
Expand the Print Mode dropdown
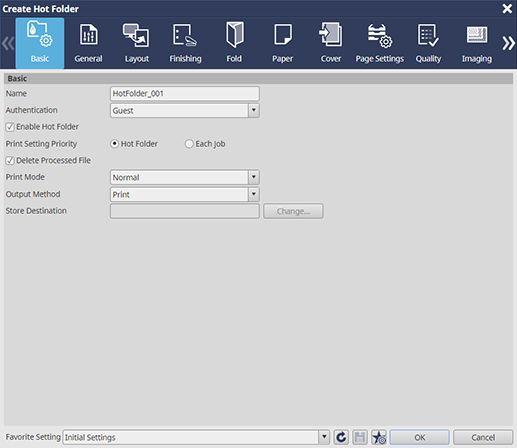click(254, 177)
